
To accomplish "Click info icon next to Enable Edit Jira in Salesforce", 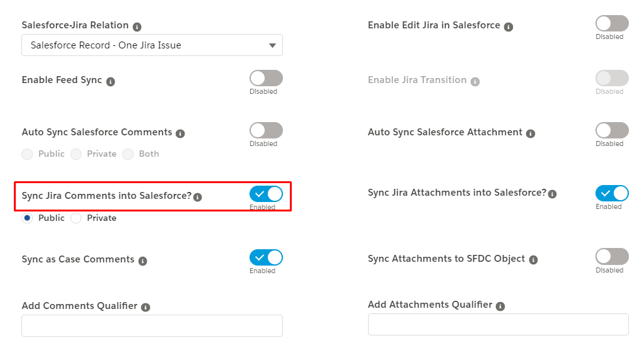I will pyautogui.click(x=509, y=26).
